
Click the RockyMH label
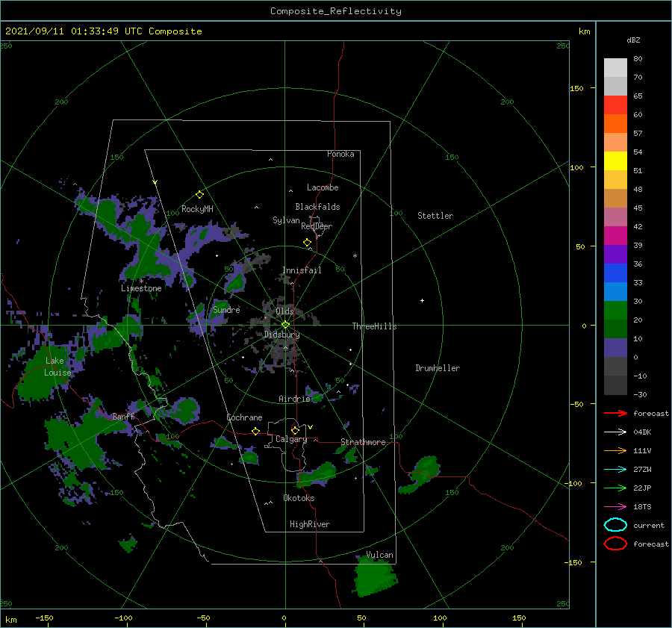click(197, 209)
